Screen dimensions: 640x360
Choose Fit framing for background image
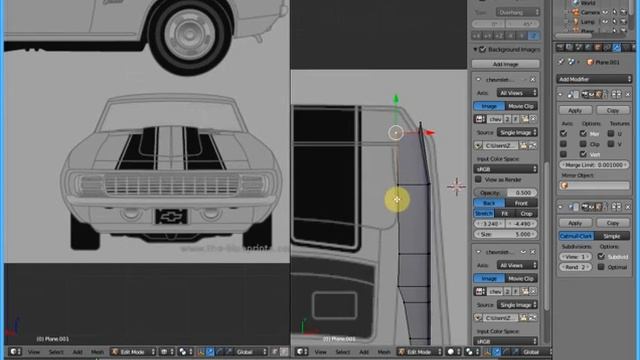(x=504, y=213)
